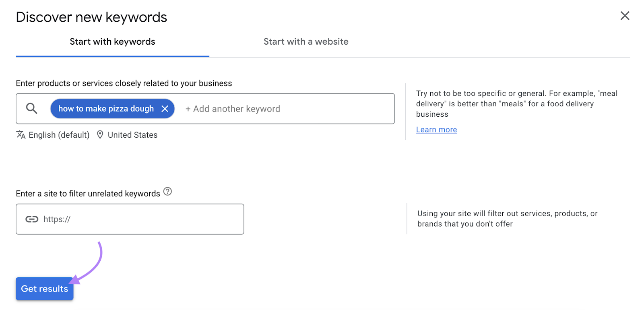This screenshot has width=644, height=310.
Task: Focus the https:// site URL field
Action: (141, 219)
